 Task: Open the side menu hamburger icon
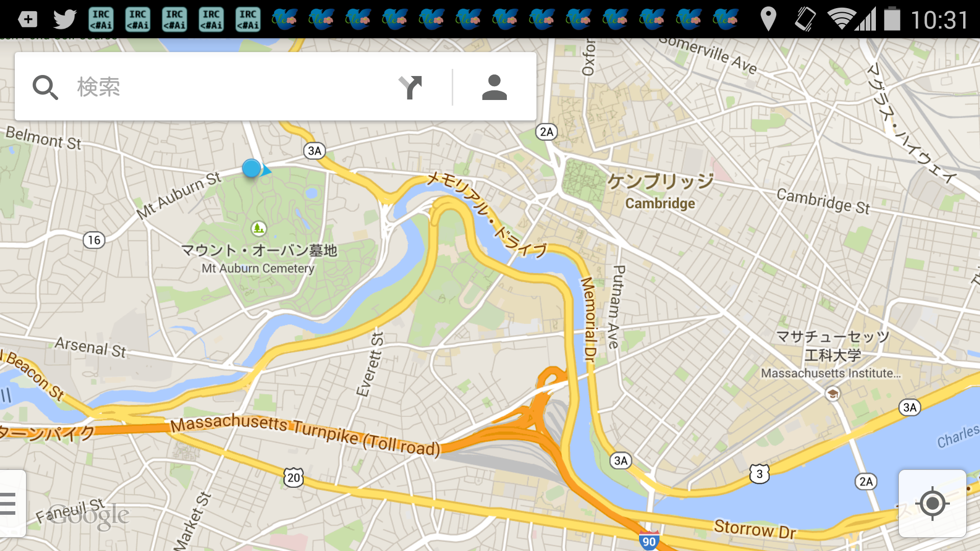point(9,504)
